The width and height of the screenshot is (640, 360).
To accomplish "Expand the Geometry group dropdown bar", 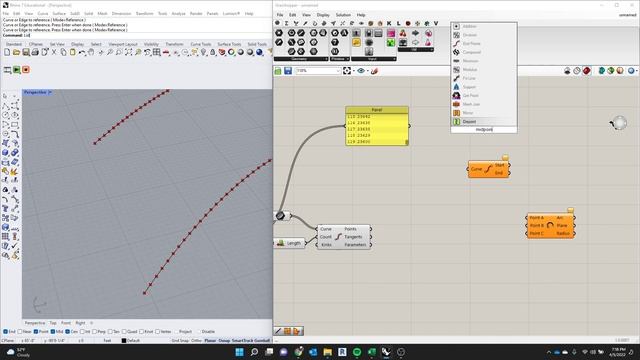I will [301, 59].
